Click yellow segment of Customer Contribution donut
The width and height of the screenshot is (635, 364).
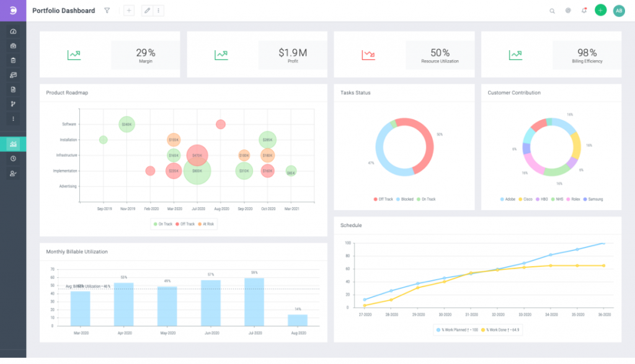pyautogui.click(x=575, y=146)
